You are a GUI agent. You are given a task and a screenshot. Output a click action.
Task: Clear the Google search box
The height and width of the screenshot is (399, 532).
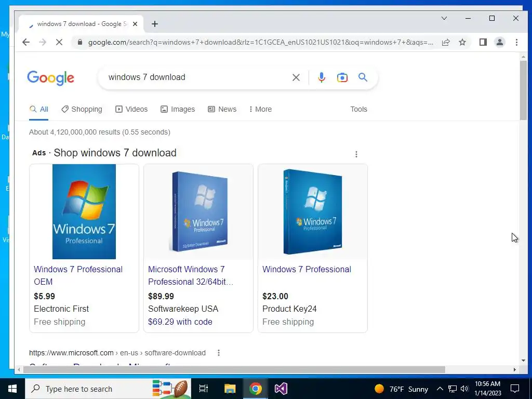(x=296, y=77)
